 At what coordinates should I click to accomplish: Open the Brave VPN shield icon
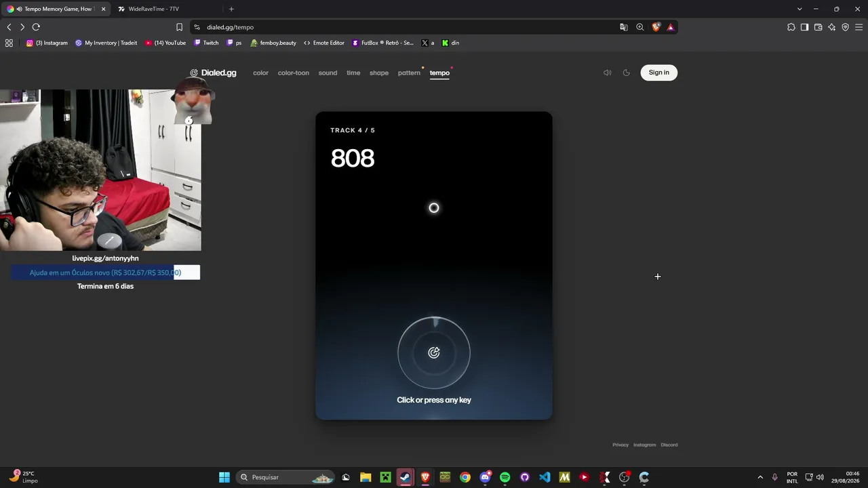tap(845, 27)
